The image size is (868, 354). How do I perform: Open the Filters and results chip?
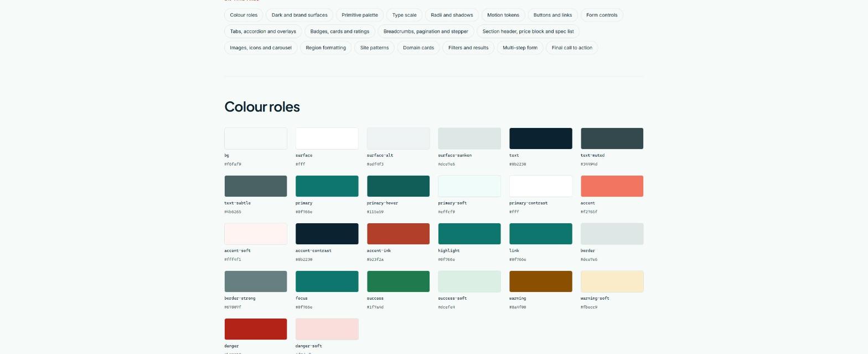pos(468,48)
